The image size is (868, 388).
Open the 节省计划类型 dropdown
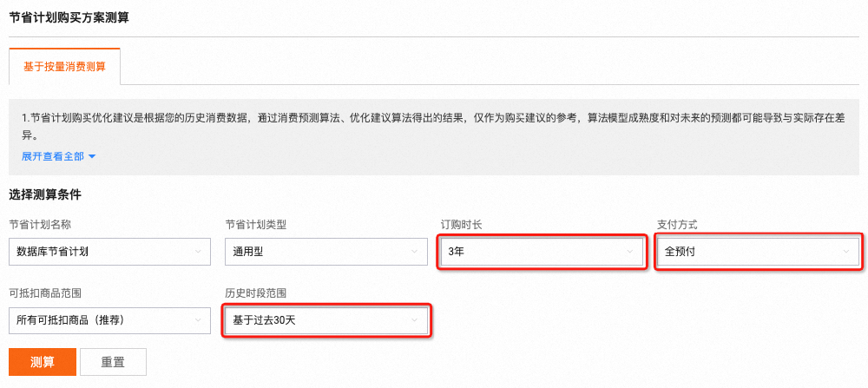tap(315, 252)
